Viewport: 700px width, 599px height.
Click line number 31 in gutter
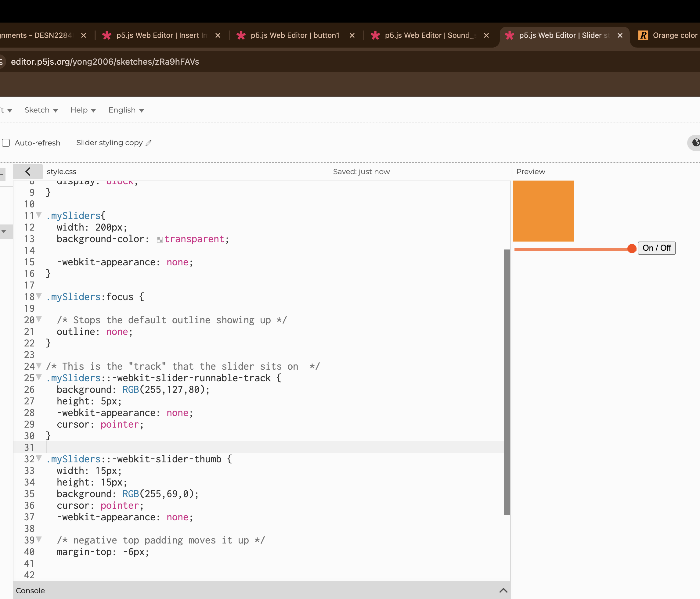(x=29, y=447)
